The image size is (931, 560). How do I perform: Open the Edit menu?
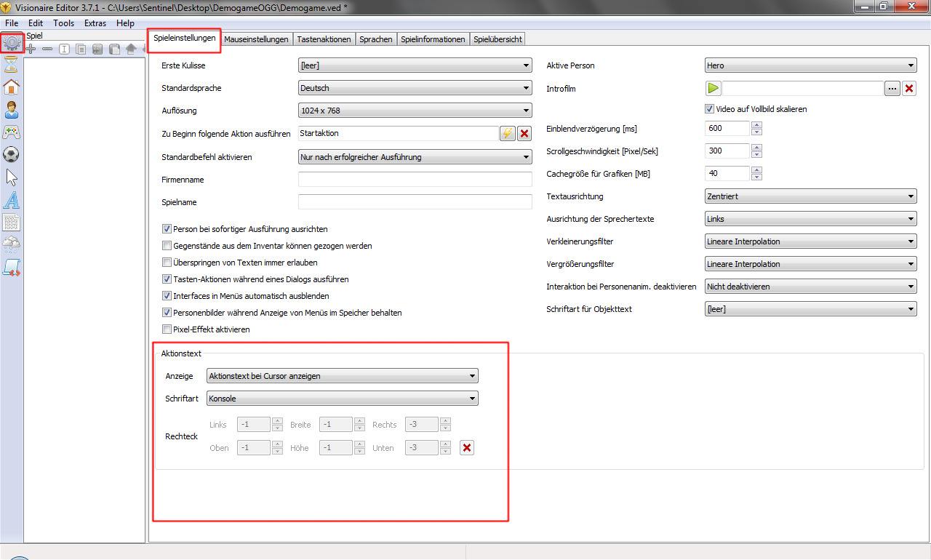[x=36, y=23]
